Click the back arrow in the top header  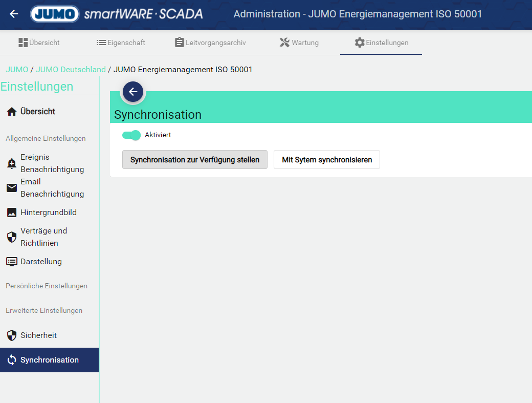pyautogui.click(x=14, y=14)
